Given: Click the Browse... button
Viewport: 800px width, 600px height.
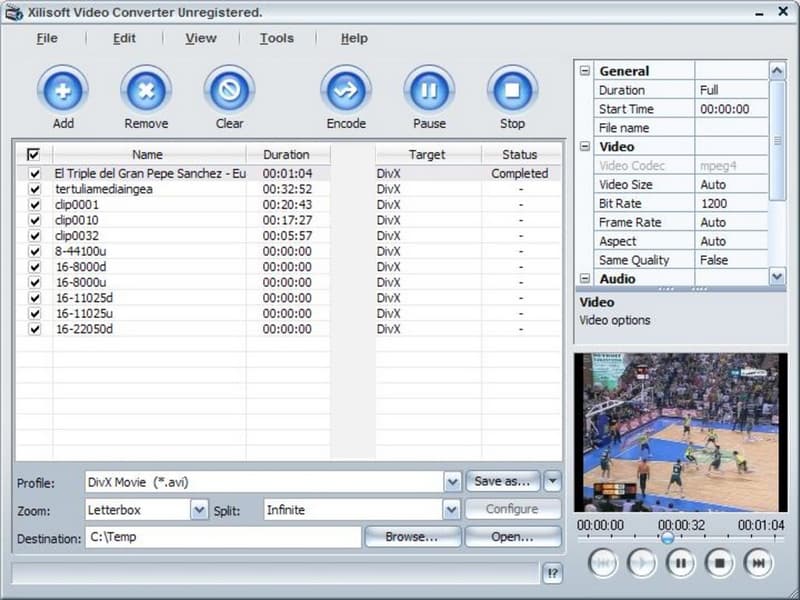Looking at the screenshot, I should click(412, 537).
